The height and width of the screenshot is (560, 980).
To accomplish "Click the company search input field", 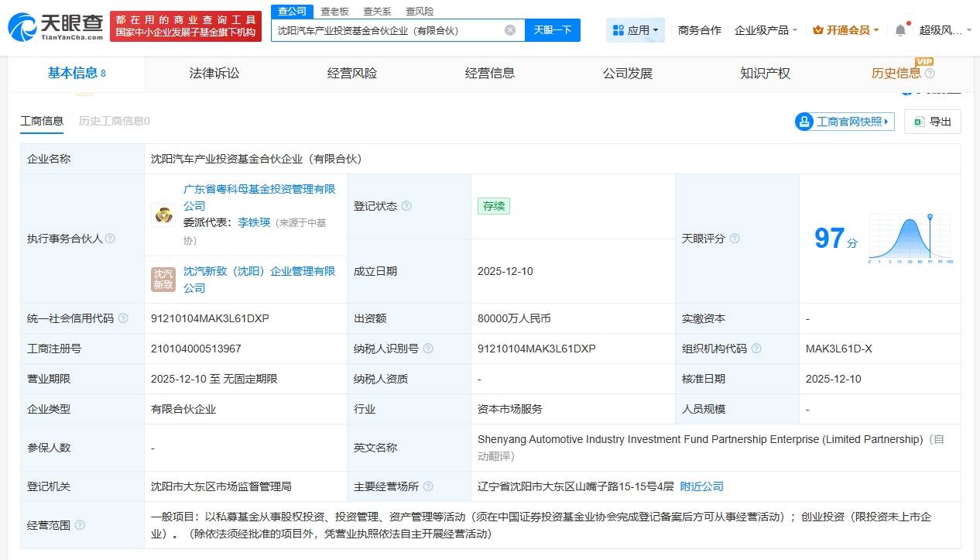I will [387, 30].
